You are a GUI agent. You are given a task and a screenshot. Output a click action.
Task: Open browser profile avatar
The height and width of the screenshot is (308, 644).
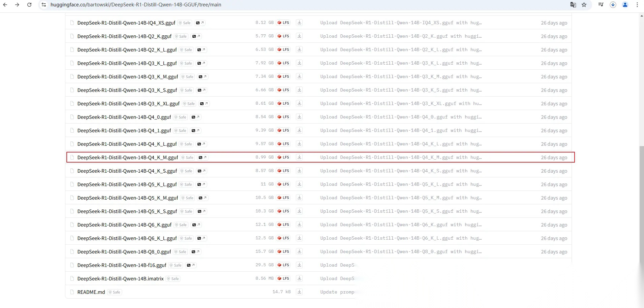click(625, 5)
